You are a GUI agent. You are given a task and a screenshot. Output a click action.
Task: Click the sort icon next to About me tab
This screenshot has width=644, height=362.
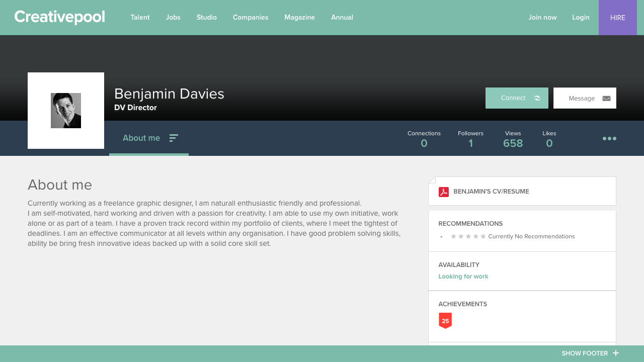point(174,137)
